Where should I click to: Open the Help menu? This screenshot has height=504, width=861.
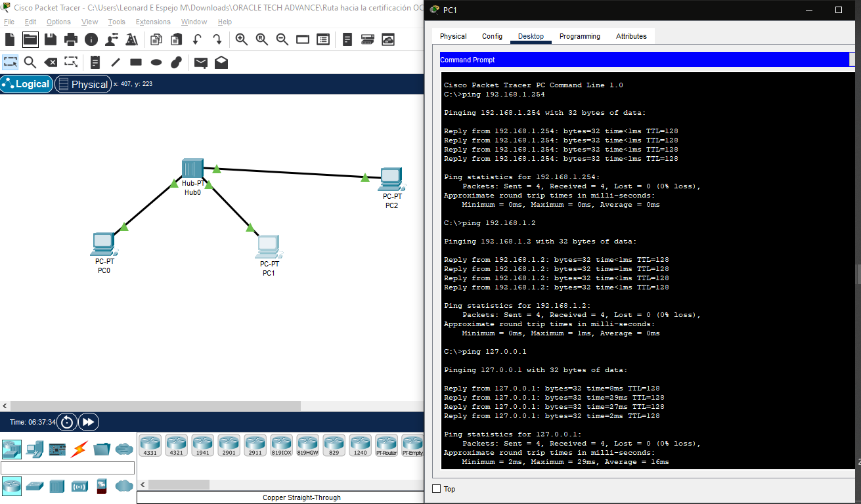[225, 22]
